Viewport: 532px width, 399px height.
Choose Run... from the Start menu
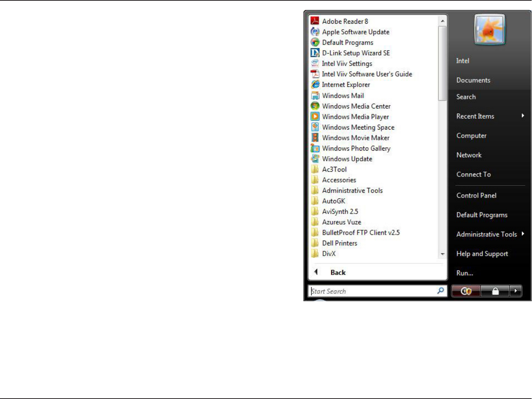(x=465, y=273)
